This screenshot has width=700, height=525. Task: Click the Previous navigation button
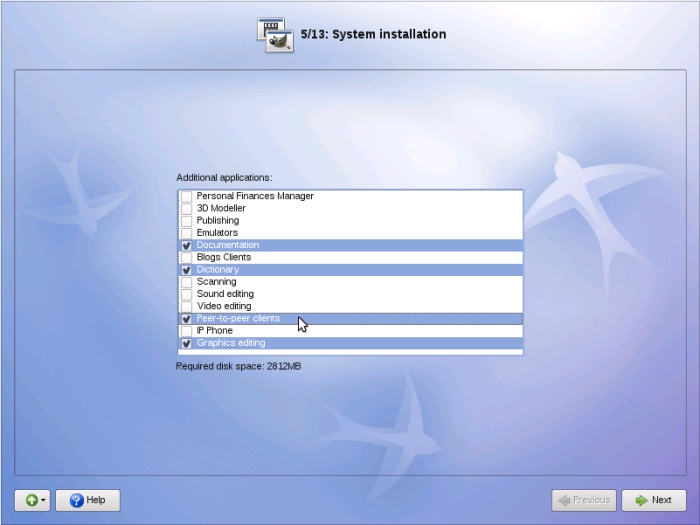click(583, 500)
